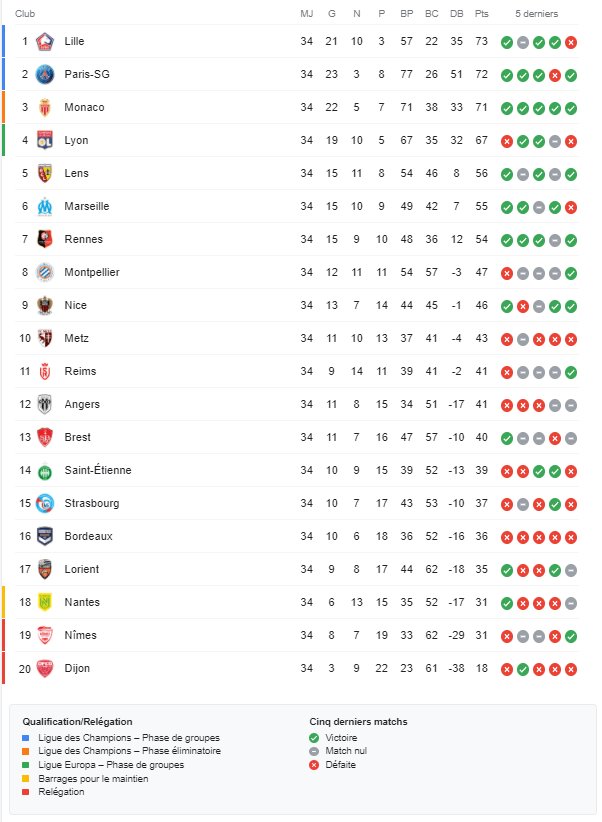Select the Bordeaux team row name

[88, 536]
